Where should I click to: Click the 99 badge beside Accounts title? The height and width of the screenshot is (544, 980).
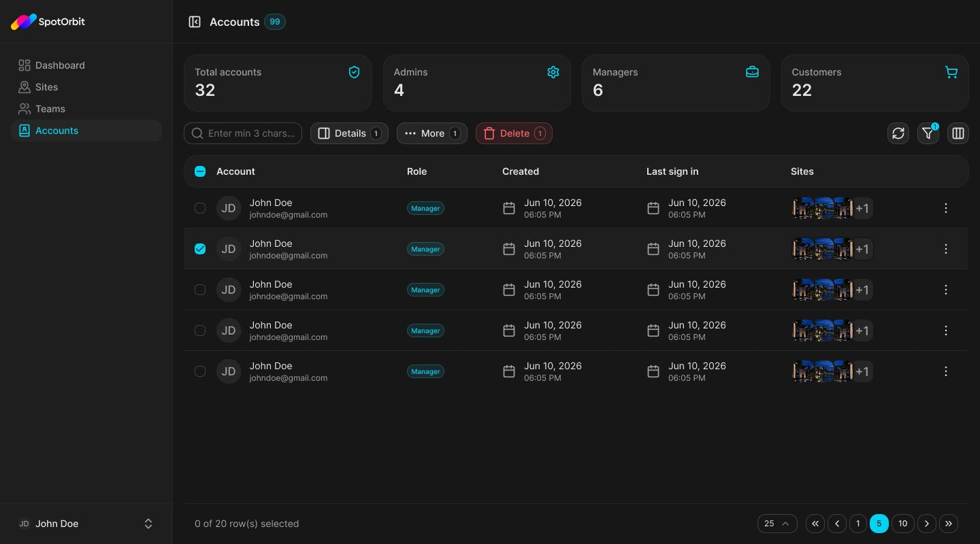click(x=275, y=22)
